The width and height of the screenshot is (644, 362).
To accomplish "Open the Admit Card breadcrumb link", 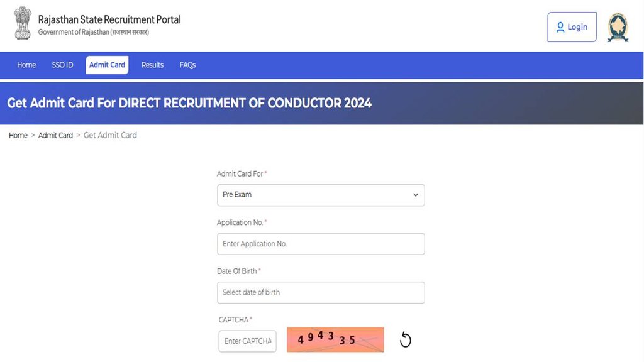I will tap(55, 135).
